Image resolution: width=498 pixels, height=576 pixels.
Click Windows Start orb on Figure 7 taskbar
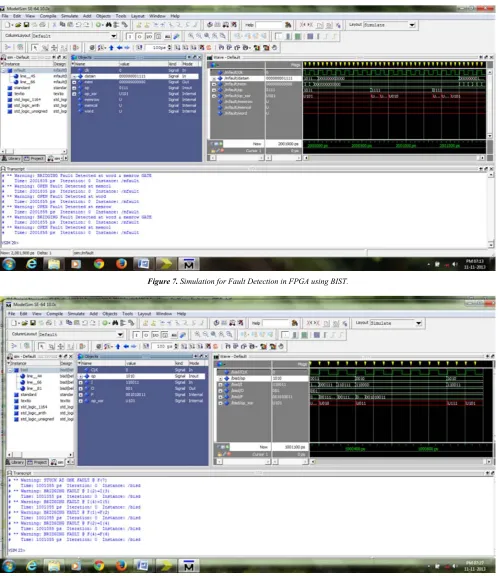point(9,264)
